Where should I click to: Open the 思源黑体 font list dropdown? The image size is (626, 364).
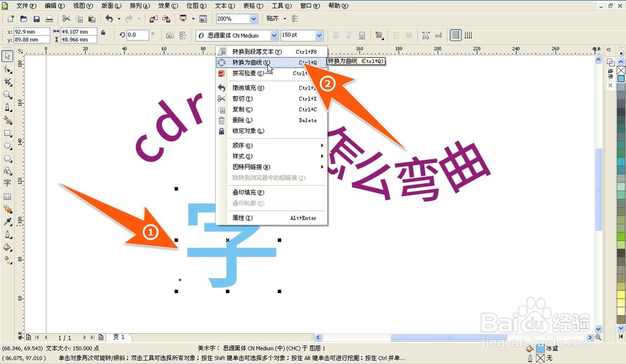274,36
